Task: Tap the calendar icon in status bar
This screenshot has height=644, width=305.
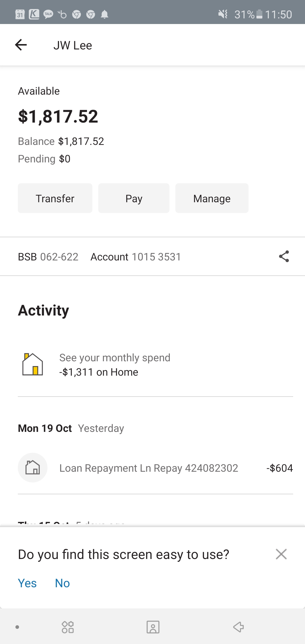Action: click(x=20, y=14)
